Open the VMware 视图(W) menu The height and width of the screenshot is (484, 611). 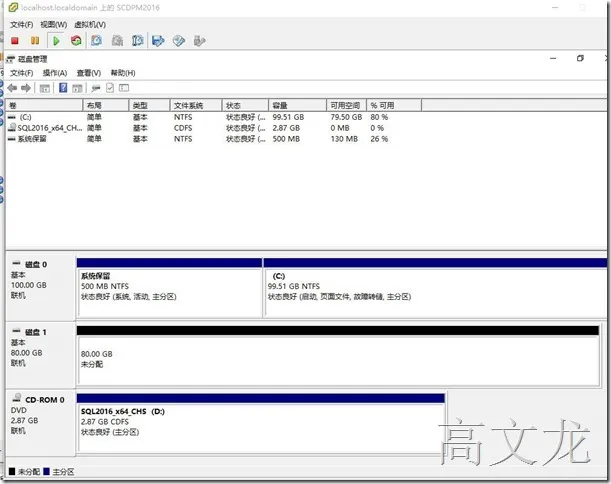coord(54,25)
